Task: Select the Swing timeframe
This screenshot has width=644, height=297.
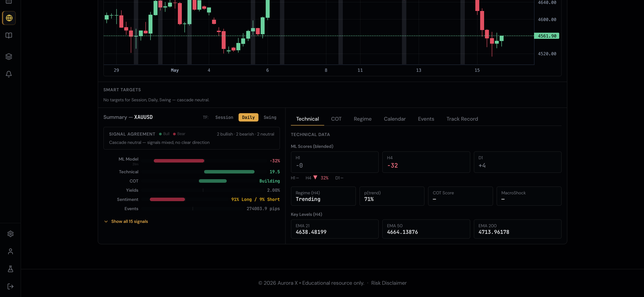Action: coord(270,117)
